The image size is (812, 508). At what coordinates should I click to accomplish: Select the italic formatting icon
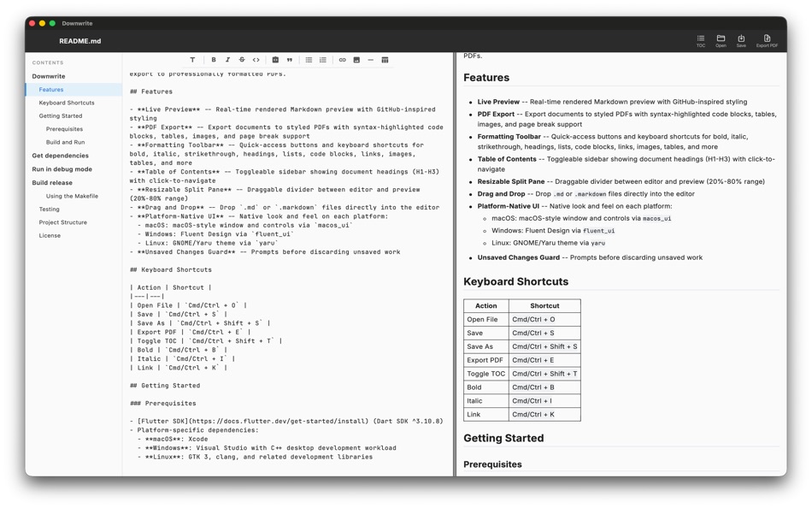(x=227, y=60)
